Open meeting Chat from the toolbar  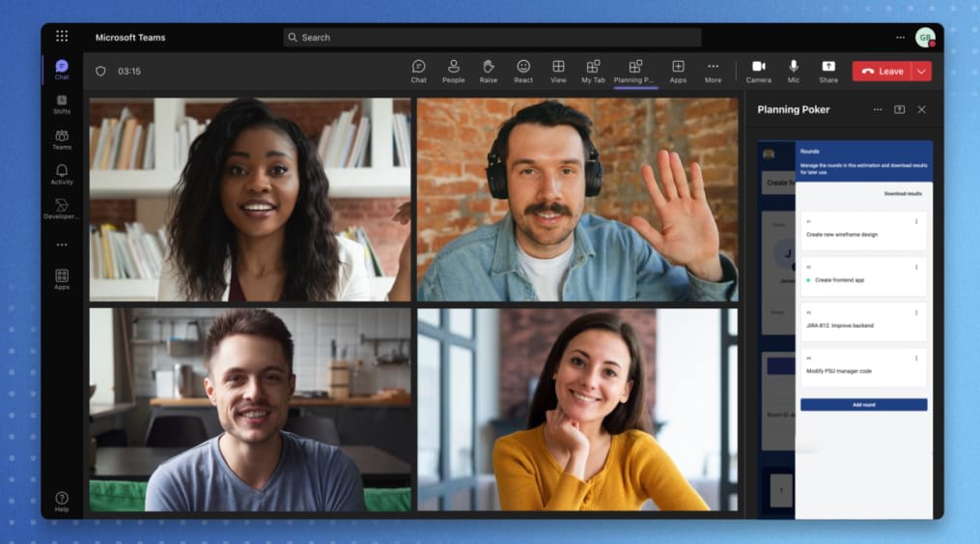(x=419, y=72)
